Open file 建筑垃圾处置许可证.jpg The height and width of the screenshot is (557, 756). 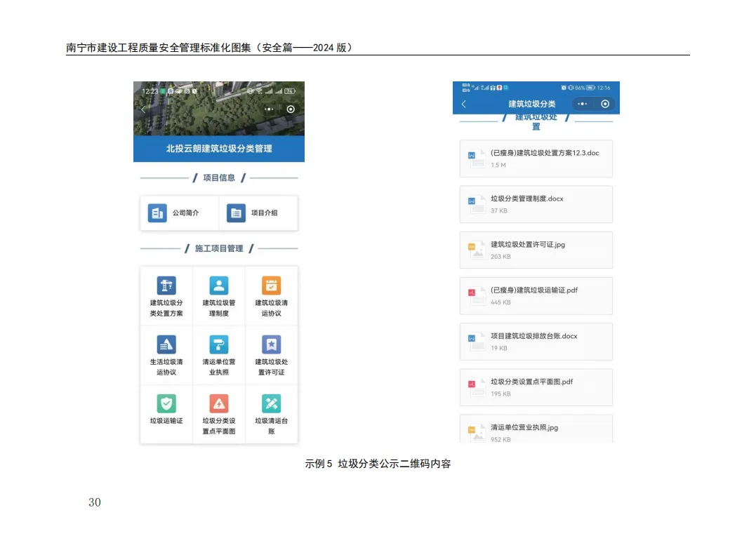pyautogui.click(x=536, y=250)
